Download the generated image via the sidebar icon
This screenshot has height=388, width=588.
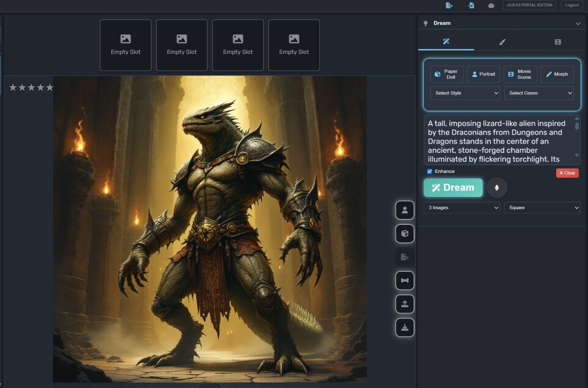point(404,327)
